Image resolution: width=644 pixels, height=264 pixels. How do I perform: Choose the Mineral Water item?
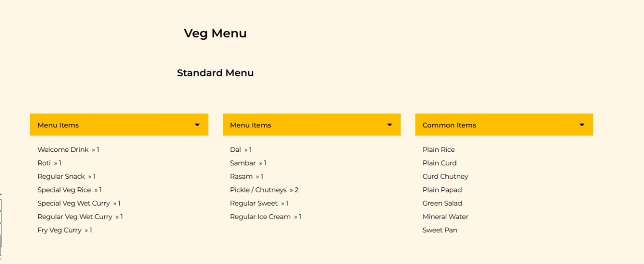[x=445, y=217]
